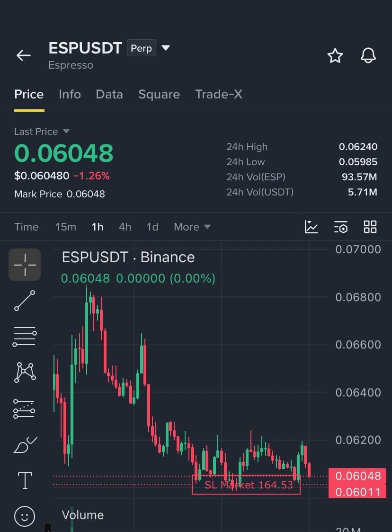
Task: Select the crosshair cursor tool
Action: coord(25,265)
